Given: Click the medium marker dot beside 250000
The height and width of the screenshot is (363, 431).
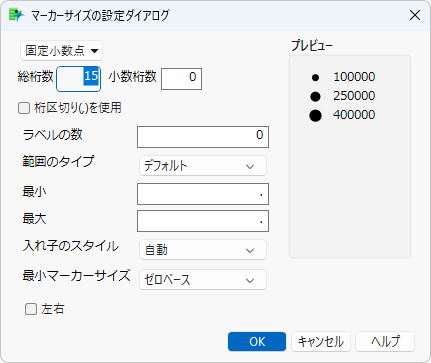Looking at the screenshot, I should click(315, 97).
